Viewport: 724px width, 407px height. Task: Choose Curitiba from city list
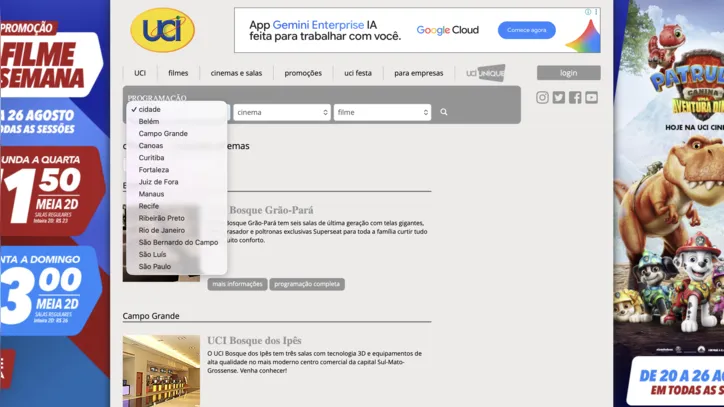(177, 158)
